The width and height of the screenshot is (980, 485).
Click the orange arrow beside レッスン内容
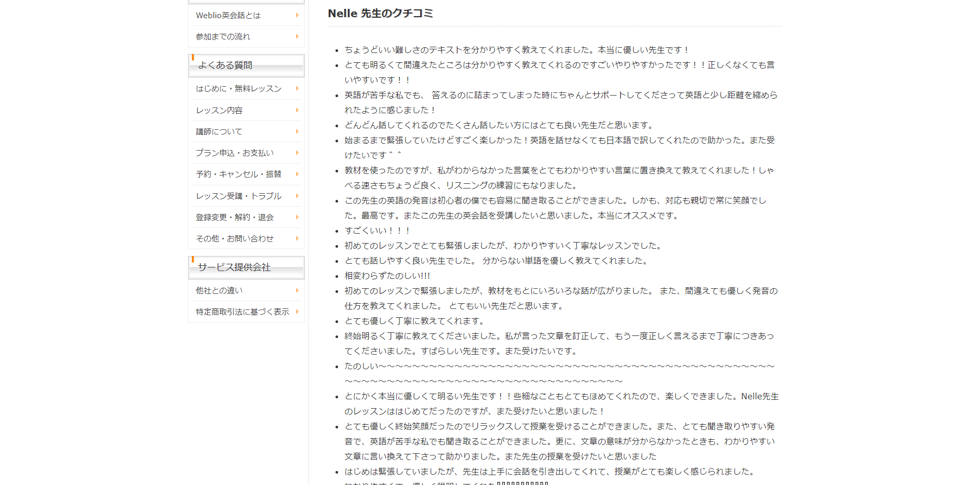coord(297,111)
